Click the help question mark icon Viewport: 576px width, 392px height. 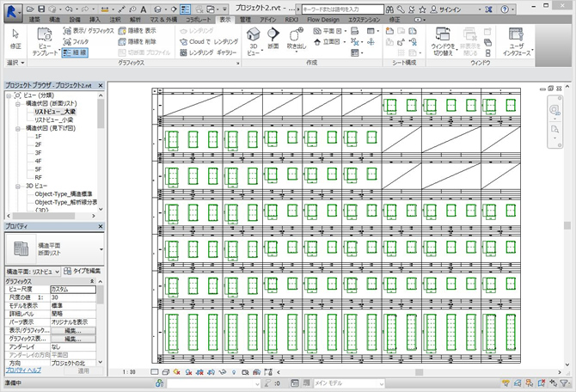tap(506, 9)
